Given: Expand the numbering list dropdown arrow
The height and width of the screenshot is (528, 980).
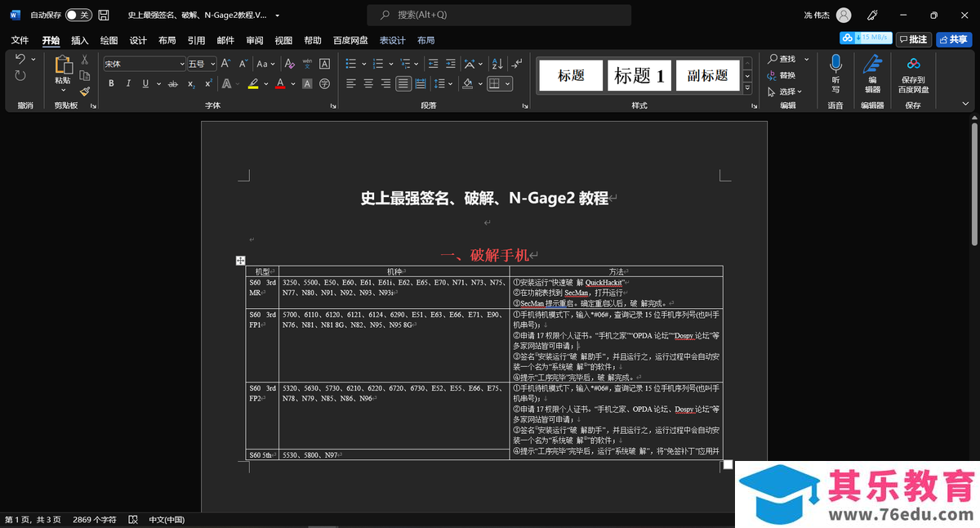Looking at the screenshot, I should coord(390,64).
